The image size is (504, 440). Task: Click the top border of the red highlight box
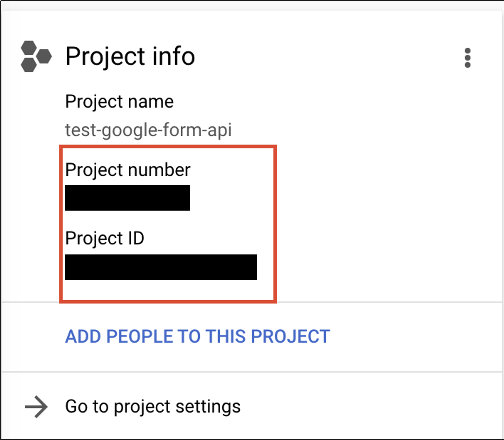click(x=168, y=146)
